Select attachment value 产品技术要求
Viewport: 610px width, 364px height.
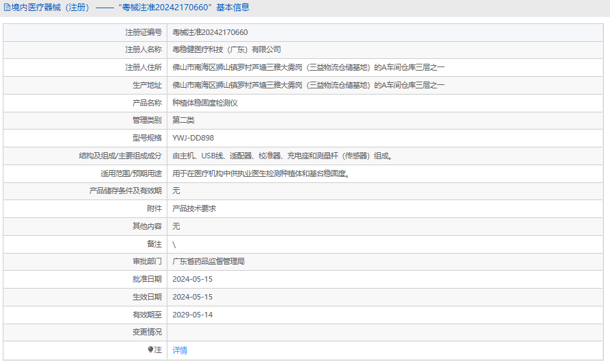click(x=194, y=208)
